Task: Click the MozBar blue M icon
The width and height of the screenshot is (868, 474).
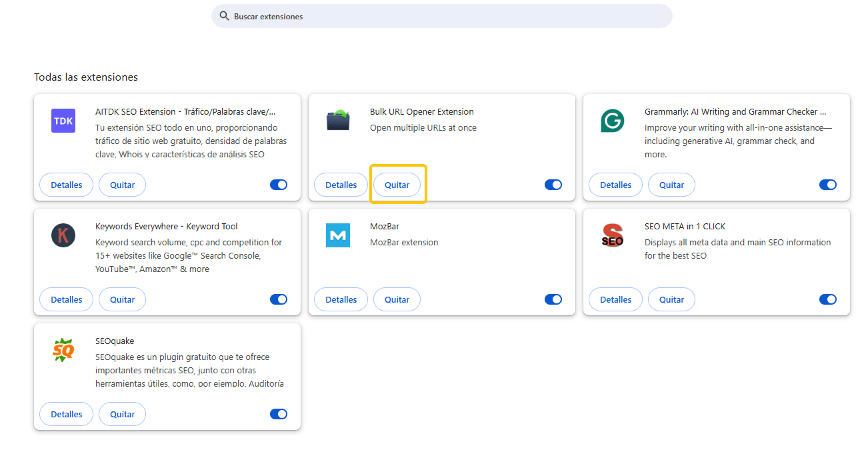Action: pyautogui.click(x=338, y=235)
